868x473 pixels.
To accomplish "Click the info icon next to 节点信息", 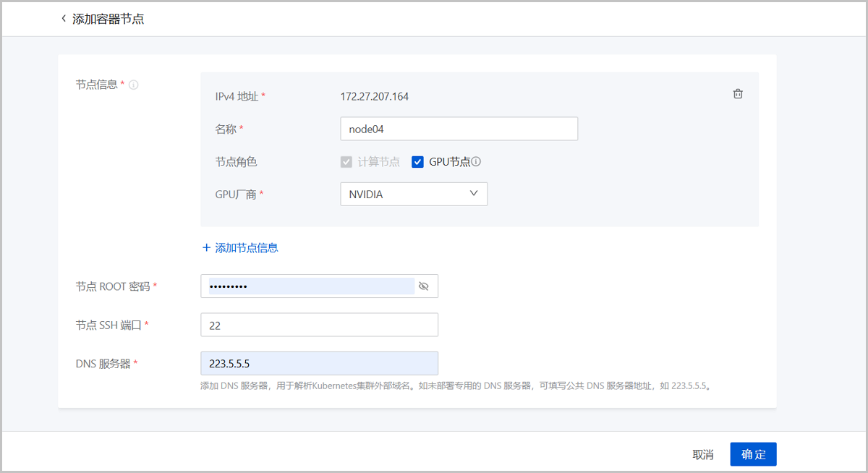I will (x=134, y=85).
